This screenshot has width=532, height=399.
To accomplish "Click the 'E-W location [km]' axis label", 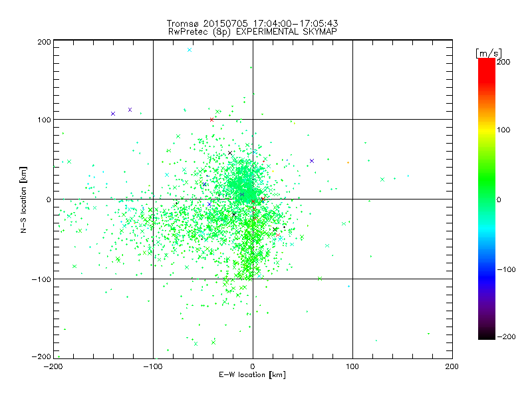I will (x=252, y=375).
